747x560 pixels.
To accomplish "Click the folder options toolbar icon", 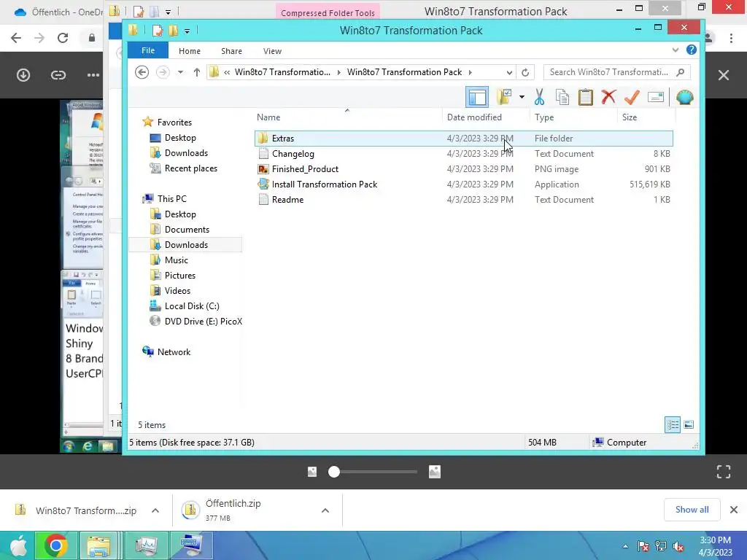I will (x=504, y=97).
